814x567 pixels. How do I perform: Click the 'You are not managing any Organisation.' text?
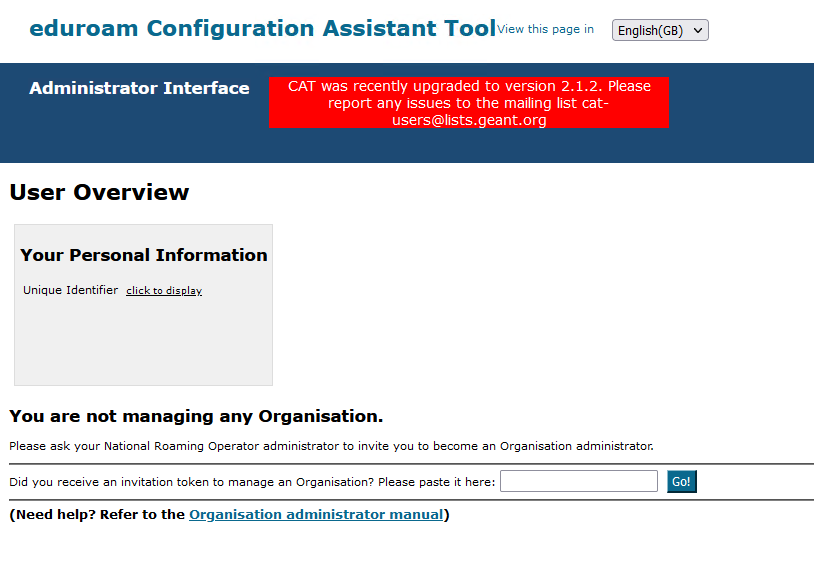(x=196, y=416)
